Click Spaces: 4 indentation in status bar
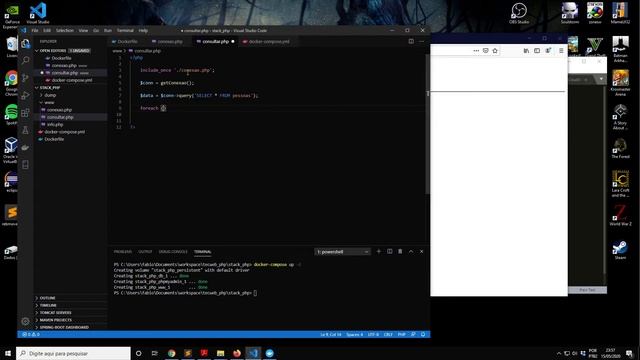640x360 pixels. (x=354, y=334)
